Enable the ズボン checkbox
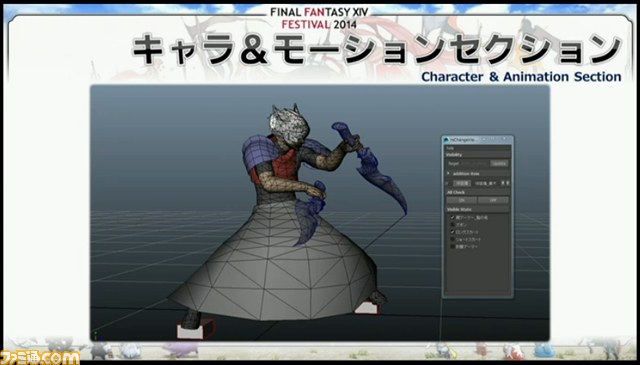 click(x=452, y=225)
